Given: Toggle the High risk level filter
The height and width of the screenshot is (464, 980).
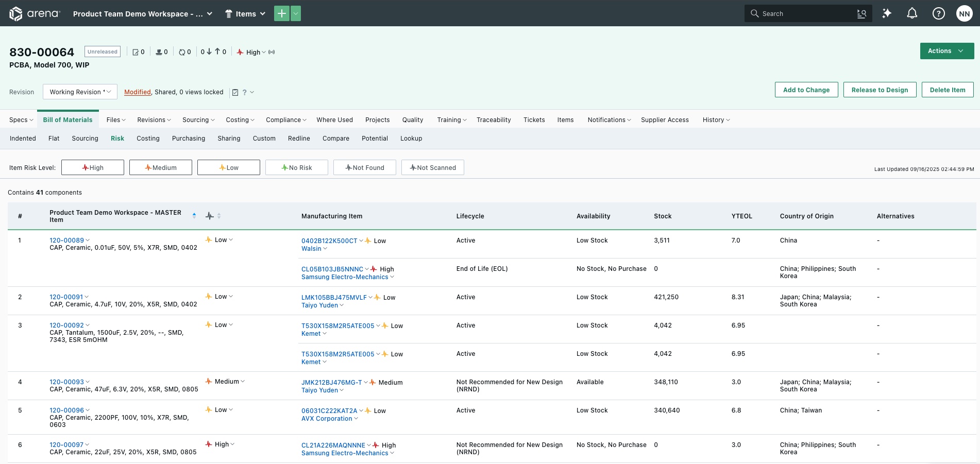Looking at the screenshot, I should [x=93, y=167].
